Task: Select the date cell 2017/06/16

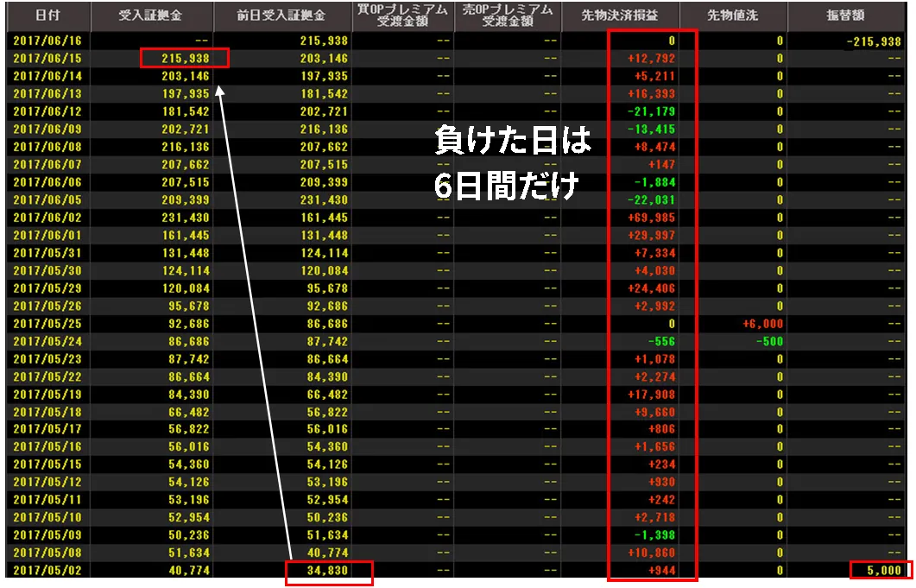Action: tap(47, 41)
